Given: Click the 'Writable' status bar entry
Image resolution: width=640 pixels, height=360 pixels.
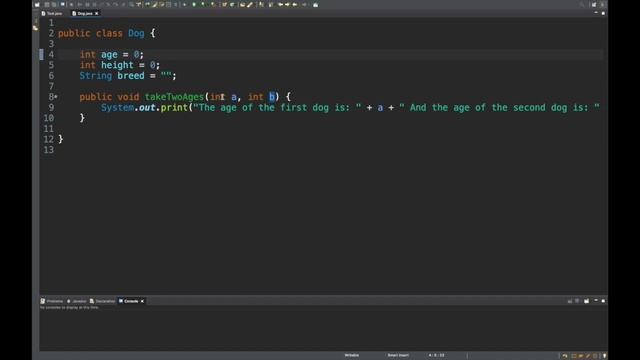Looking at the screenshot, I should pos(351,356).
